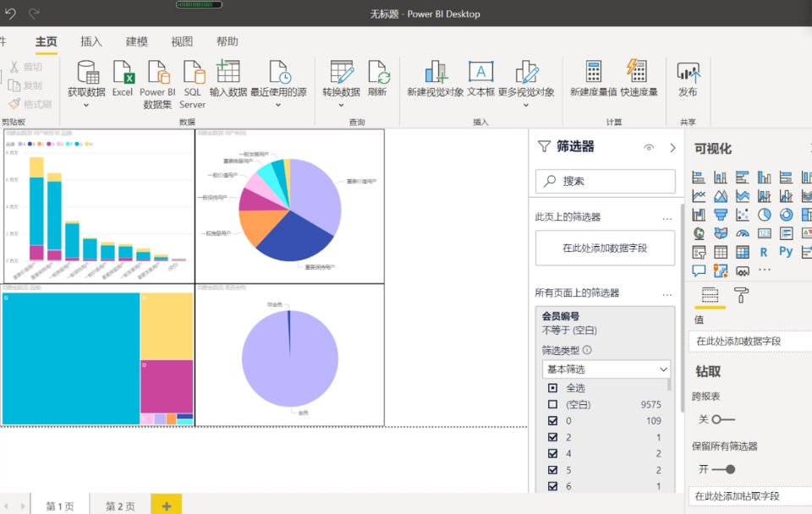Click 在此处添加钻取字段 drillthrough well
This screenshot has width=812, height=514.
click(750, 496)
